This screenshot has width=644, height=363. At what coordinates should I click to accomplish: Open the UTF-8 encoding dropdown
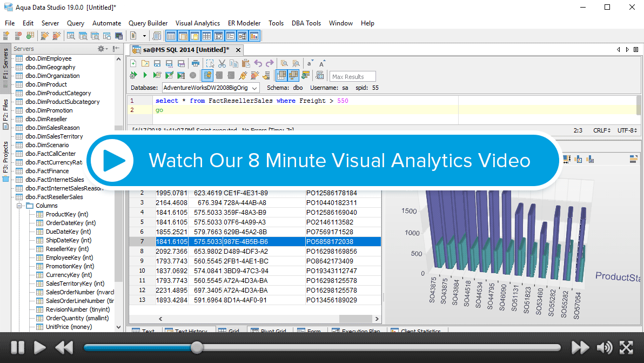627,130
